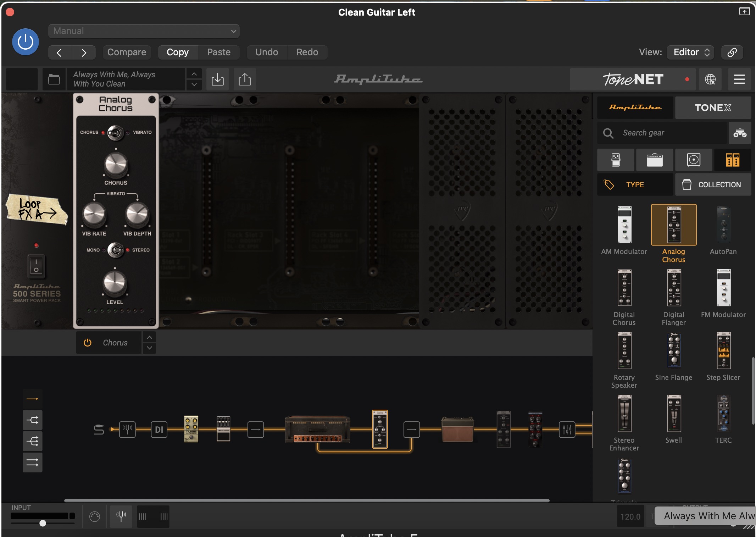Choose AM Modulator from gear list
This screenshot has height=537, width=756.
[x=624, y=231]
